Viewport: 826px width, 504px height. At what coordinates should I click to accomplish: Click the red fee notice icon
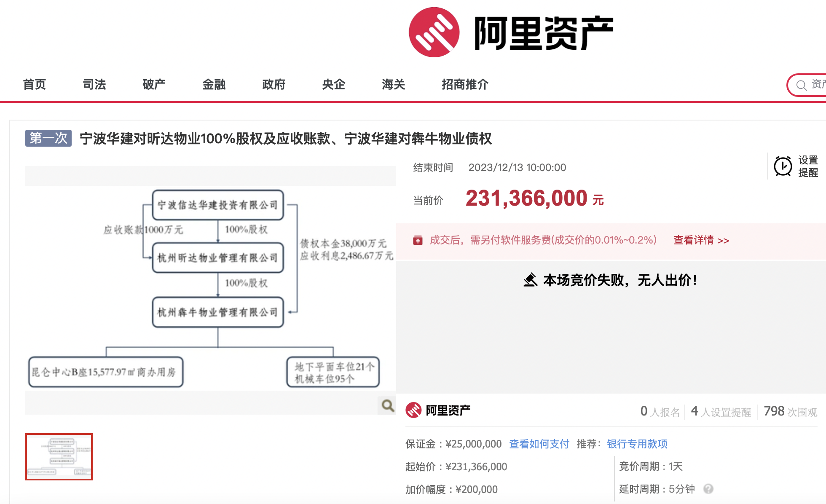pos(418,240)
